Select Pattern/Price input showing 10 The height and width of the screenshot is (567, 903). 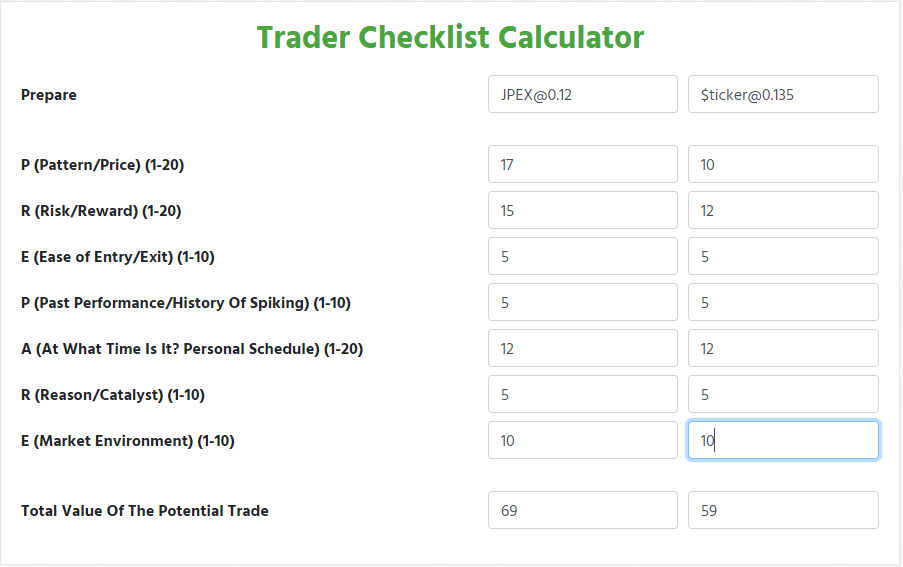783,164
